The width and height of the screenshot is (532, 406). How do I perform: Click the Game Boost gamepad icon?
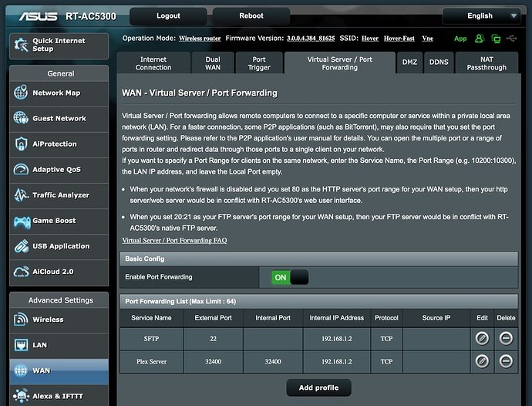22,222
